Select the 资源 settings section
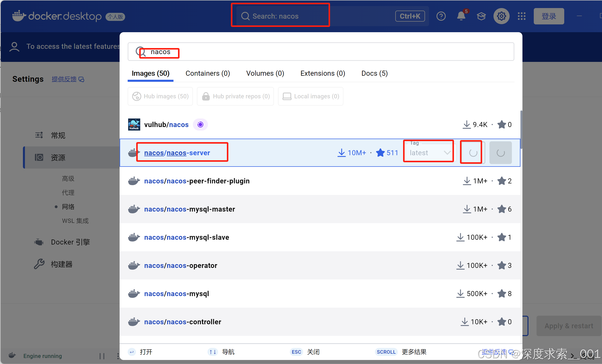 click(x=58, y=158)
